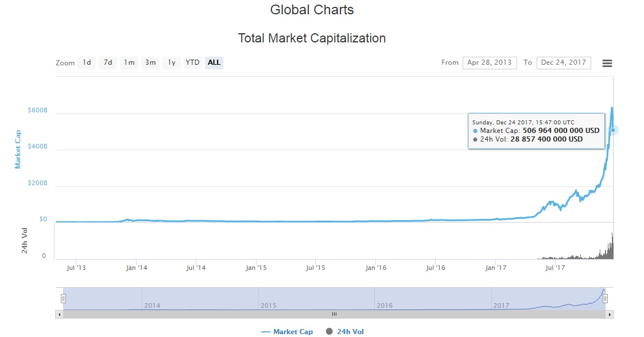The width and height of the screenshot is (644, 337).
Task: Click the scrollbar right arrow
Action: (610, 314)
